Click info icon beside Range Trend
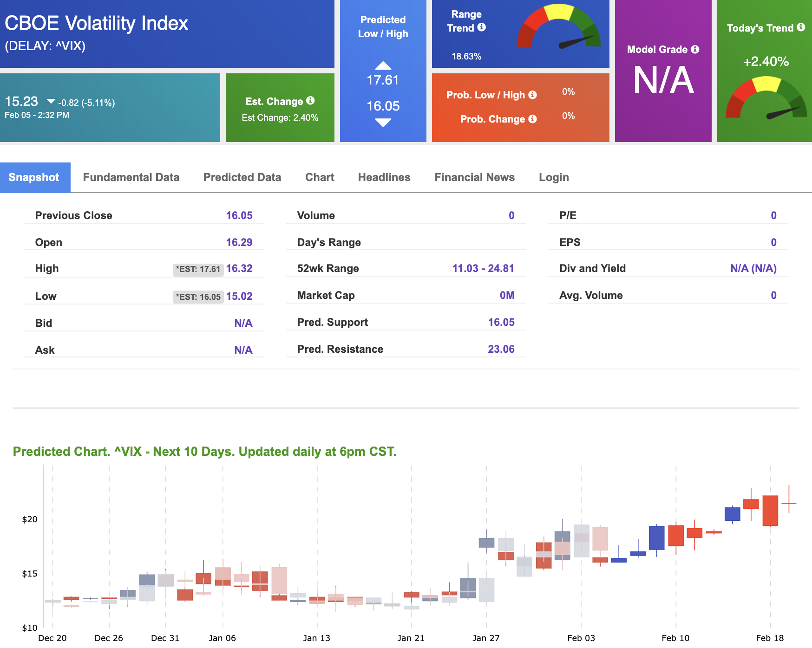 (482, 27)
